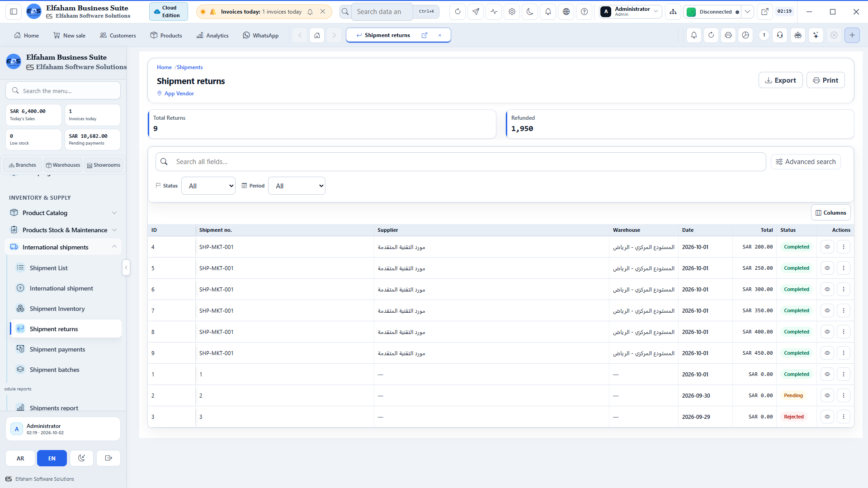Click the globe language icon

566,12
